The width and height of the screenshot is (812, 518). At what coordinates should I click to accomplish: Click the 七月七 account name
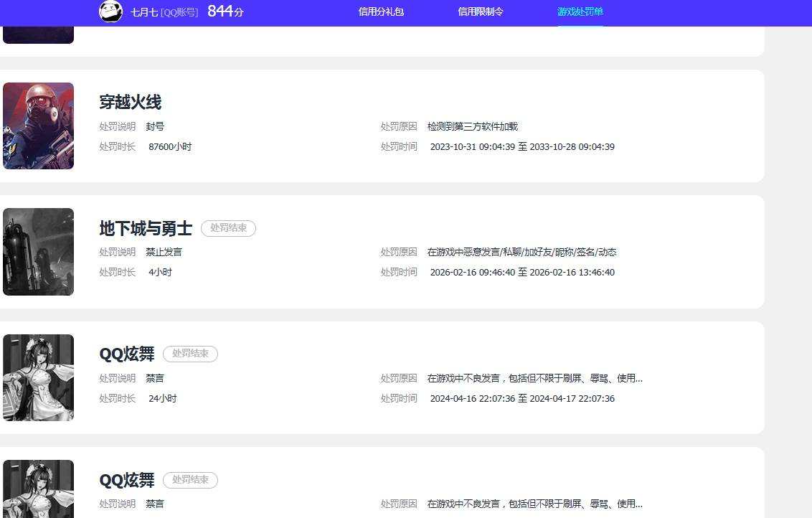click(x=144, y=12)
